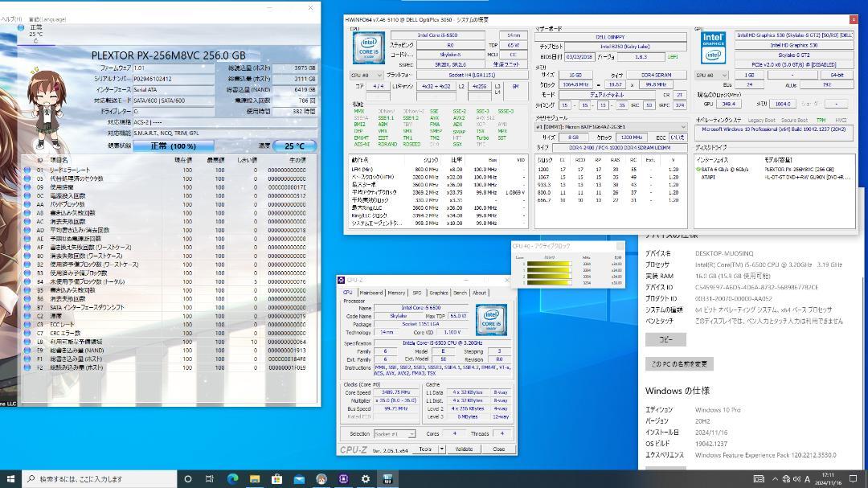Open Task View from the taskbar
The image size is (868, 488).
click(209, 478)
